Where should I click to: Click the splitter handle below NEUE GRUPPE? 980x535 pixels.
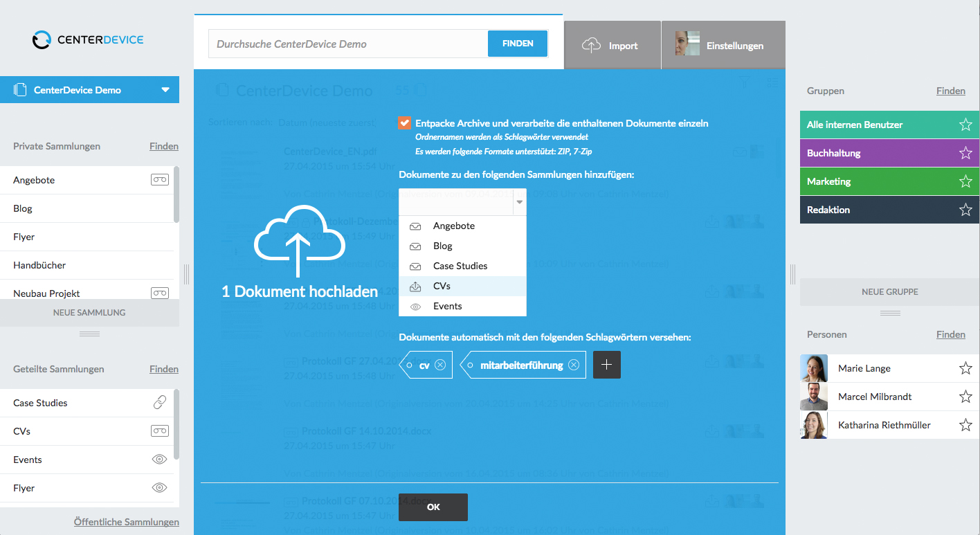(x=890, y=313)
